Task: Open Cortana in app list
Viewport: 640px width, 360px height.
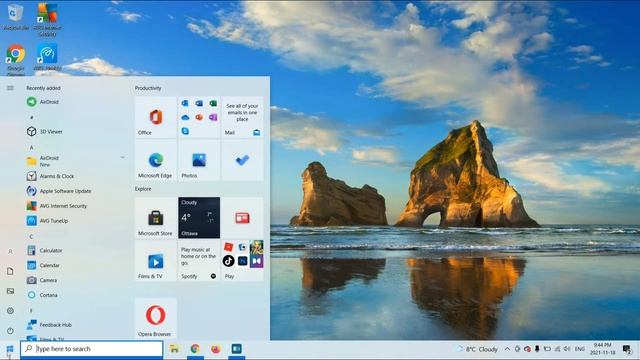Action: coord(76,295)
